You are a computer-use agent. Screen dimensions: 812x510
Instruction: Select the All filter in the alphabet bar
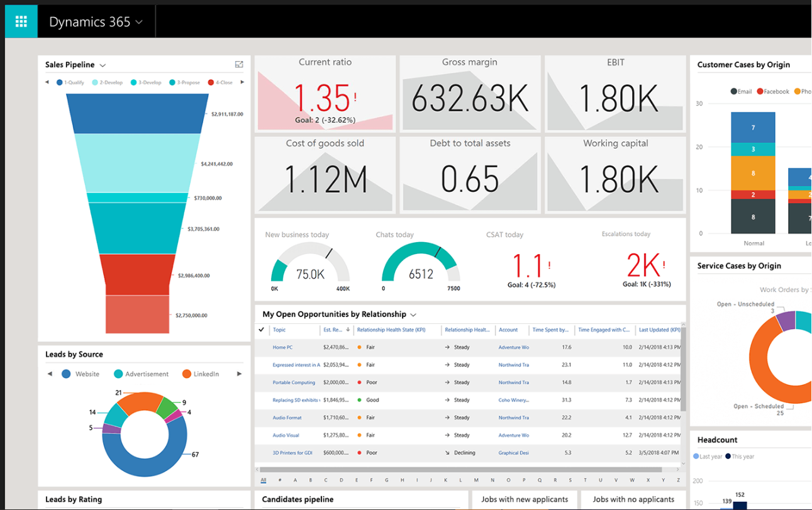coord(264,480)
